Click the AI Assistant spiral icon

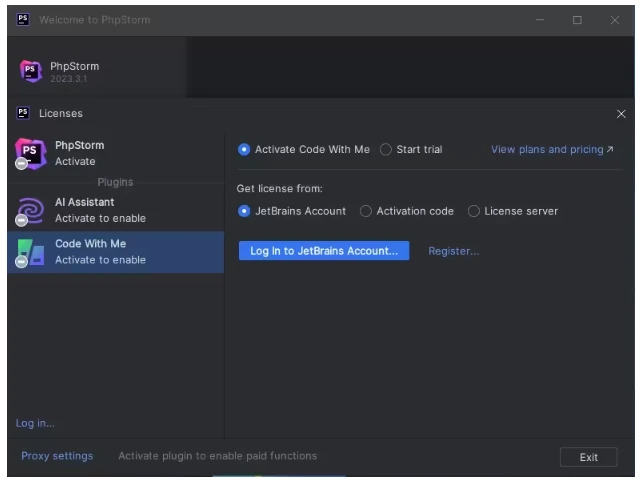click(x=29, y=210)
